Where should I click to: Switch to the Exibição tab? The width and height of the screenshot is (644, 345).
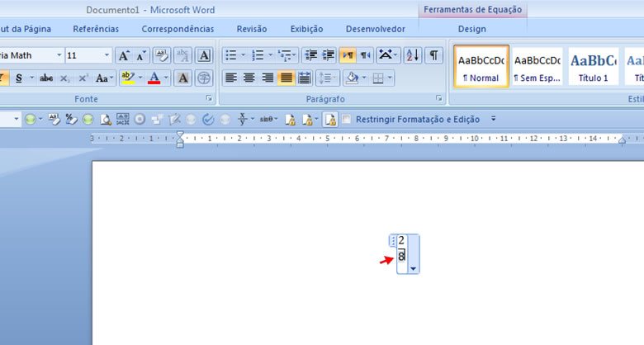tap(307, 29)
